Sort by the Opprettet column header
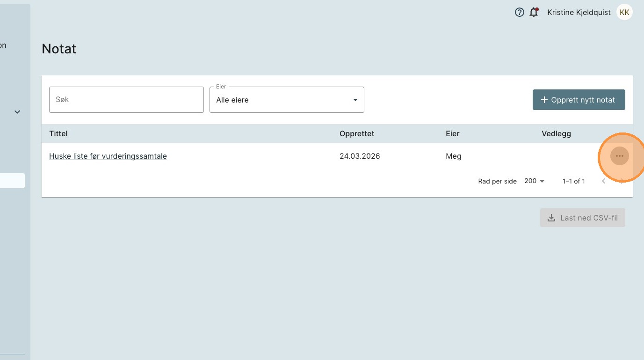 (356, 134)
